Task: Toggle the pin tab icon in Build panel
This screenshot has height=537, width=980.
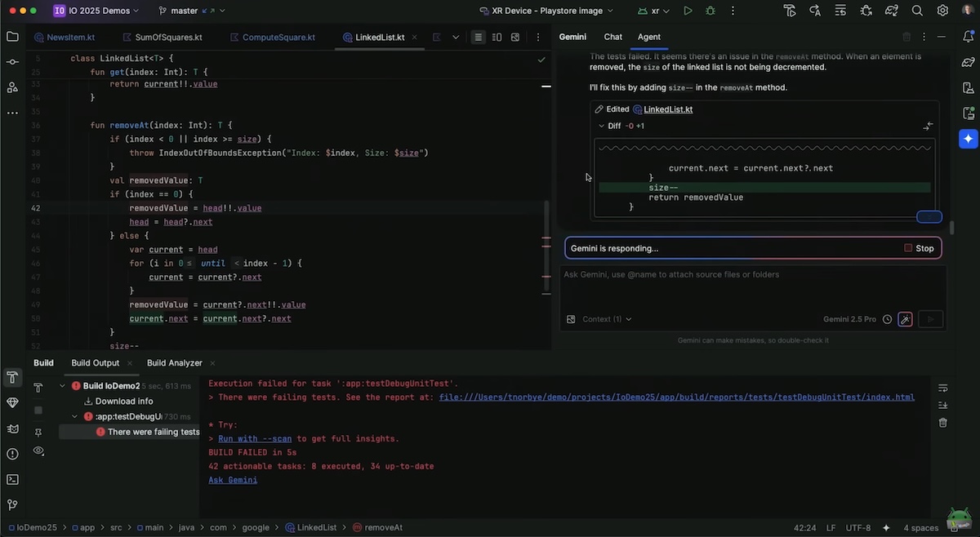Action: [x=38, y=432]
